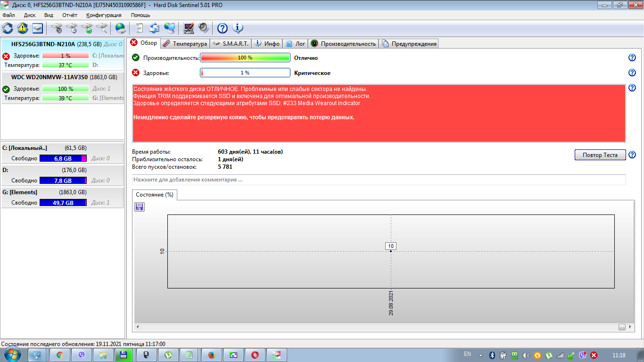The image size is (644, 362).
Task: Open the Отчёт menu
Action: (70, 15)
